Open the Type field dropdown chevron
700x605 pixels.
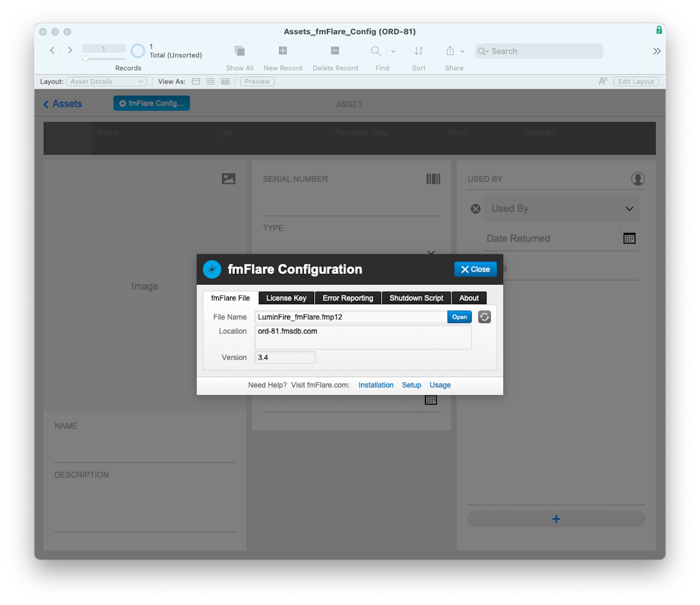click(x=431, y=252)
